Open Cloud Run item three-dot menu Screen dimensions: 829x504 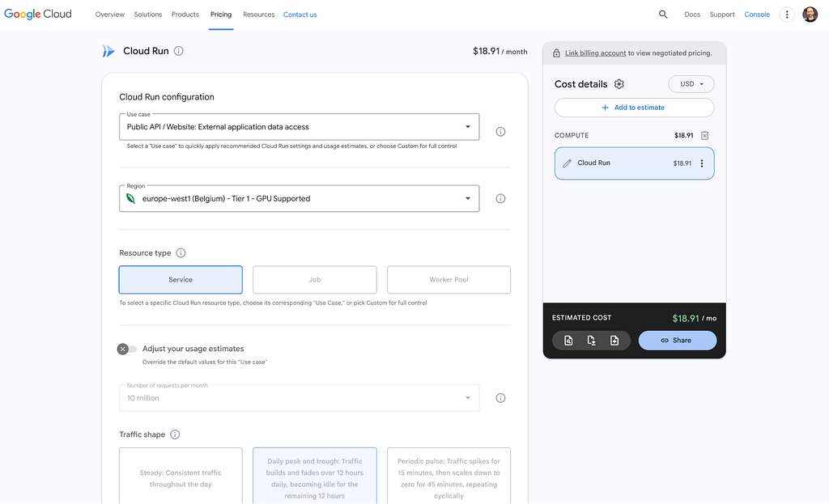(702, 163)
